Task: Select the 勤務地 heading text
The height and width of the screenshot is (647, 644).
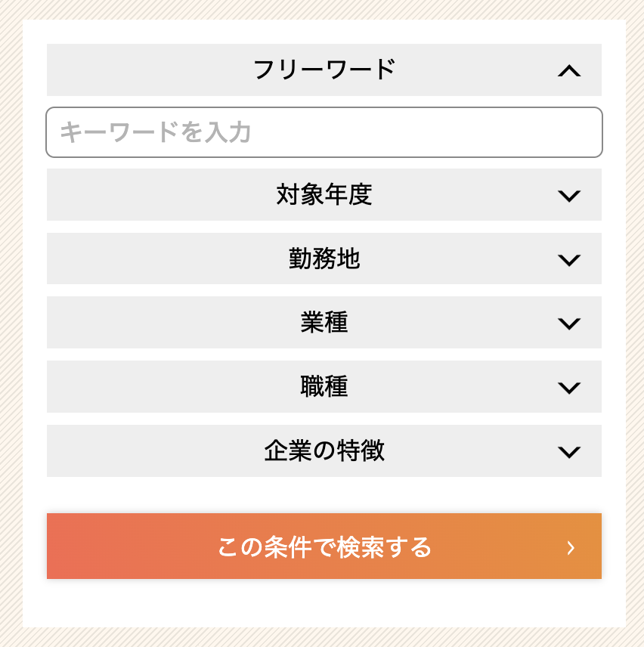Action: coord(324,259)
